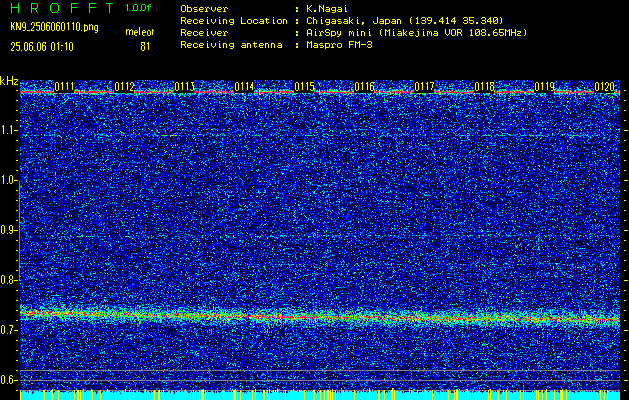Click the timestamp 25.06.06 01:10
The width and height of the screenshot is (629, 400).
pos(42,47)
